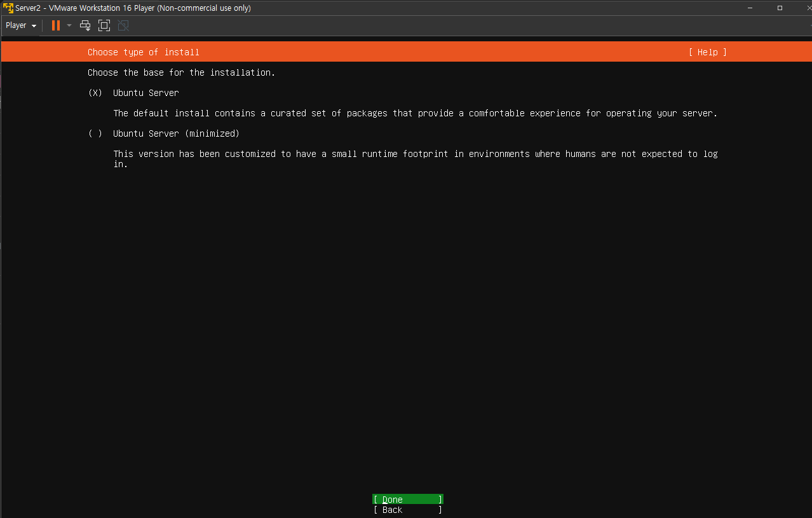Open the Player menu
Image resolution: width=812 pixels, height=518 pixels.
coord(21,25)
